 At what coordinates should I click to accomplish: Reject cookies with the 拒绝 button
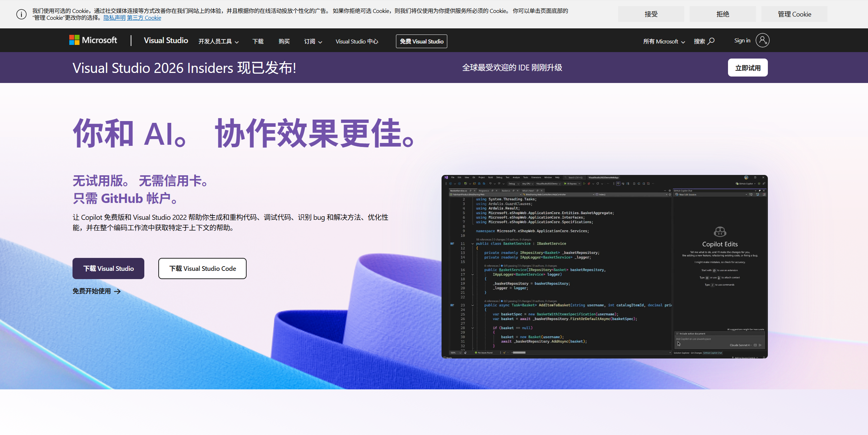(722, 14)
